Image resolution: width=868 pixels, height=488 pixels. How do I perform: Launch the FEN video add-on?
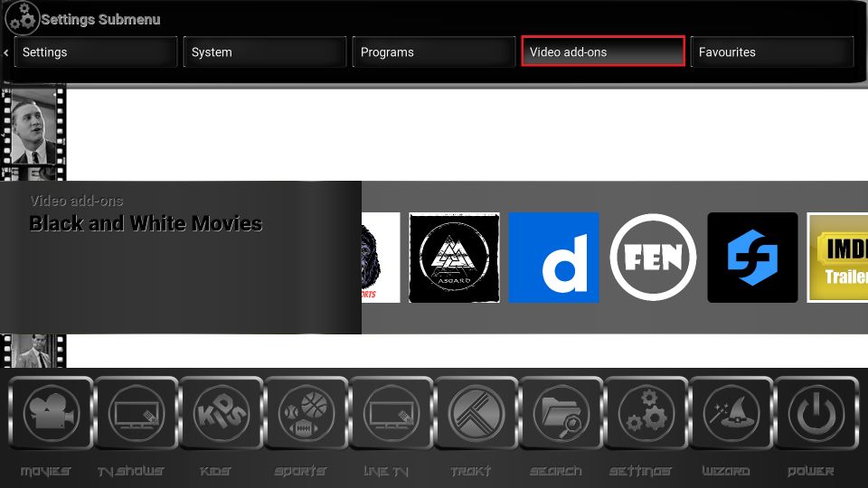653,258
